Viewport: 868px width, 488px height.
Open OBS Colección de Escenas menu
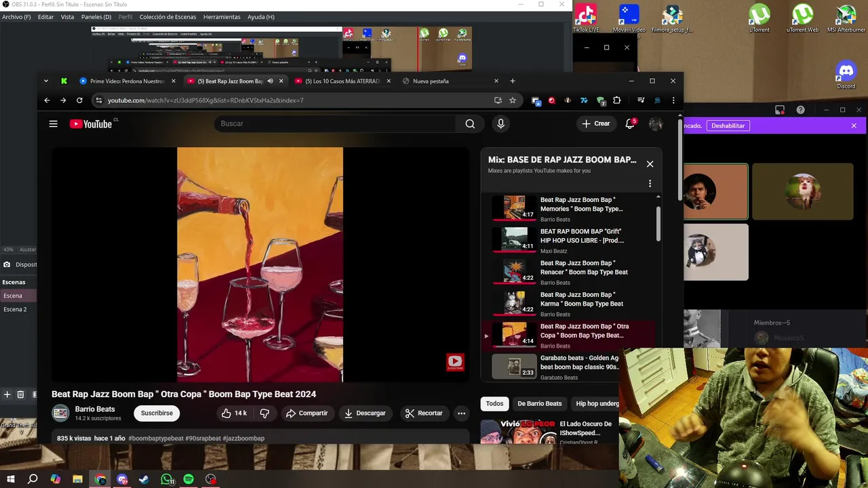166,17
